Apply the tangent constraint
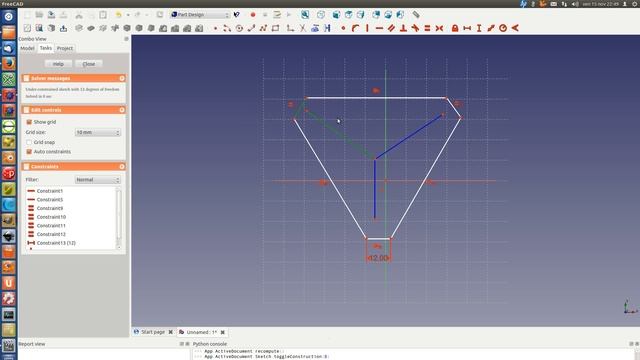Image resolution: width=640 pixels, height=360 pixels. coord(415,28)
